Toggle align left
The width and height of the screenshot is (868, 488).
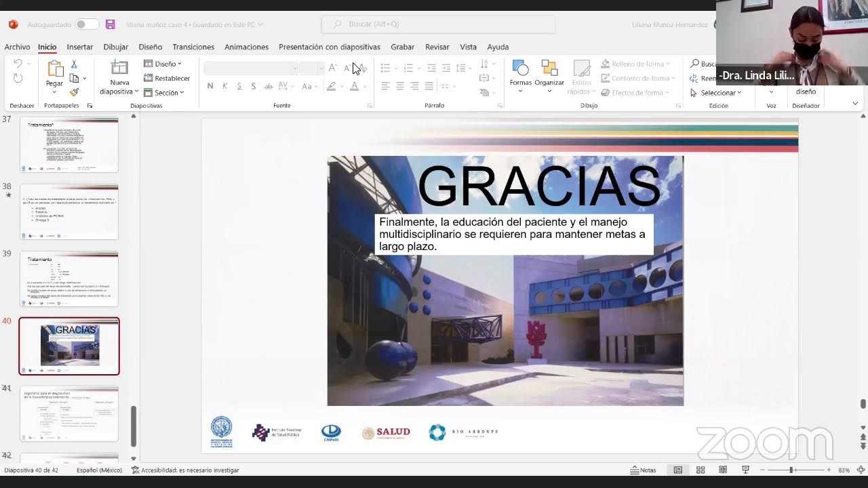click(x=385, y=86)
